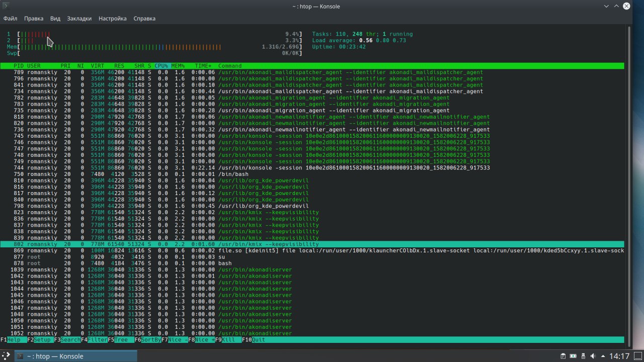Open F6 SortBy in htop footer
Screen dimensions: 644x362
tap(148, 340)
